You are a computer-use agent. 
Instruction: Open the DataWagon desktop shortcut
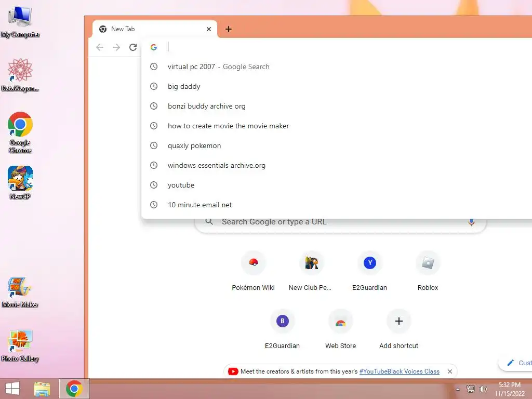(20, 75)
